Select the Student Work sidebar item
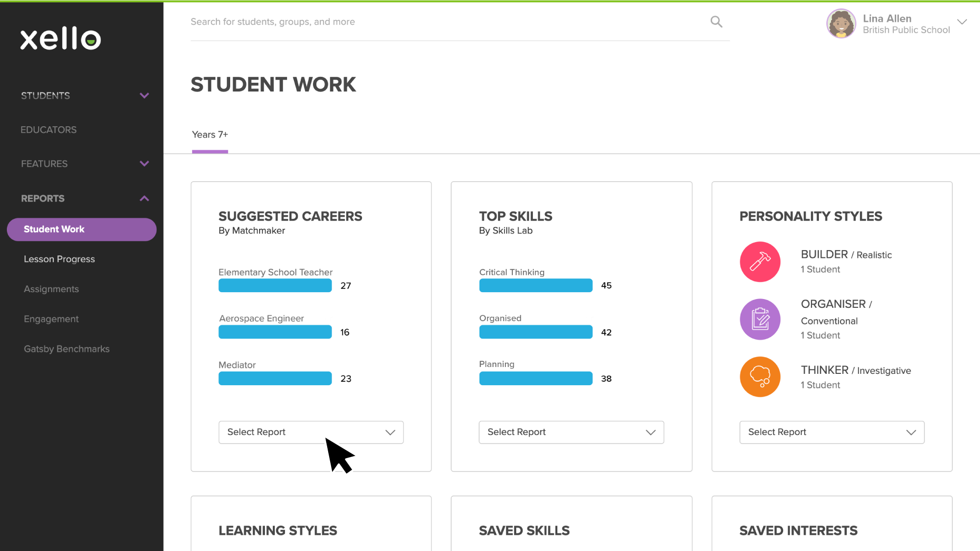Screen dimensions: 980x551 coord(54,229)
